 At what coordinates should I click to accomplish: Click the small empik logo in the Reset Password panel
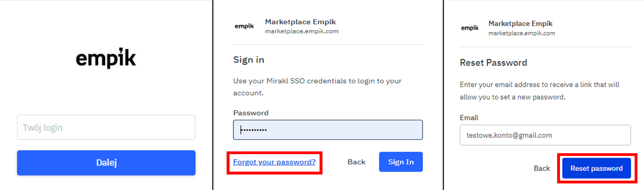[x=470, y=28]
